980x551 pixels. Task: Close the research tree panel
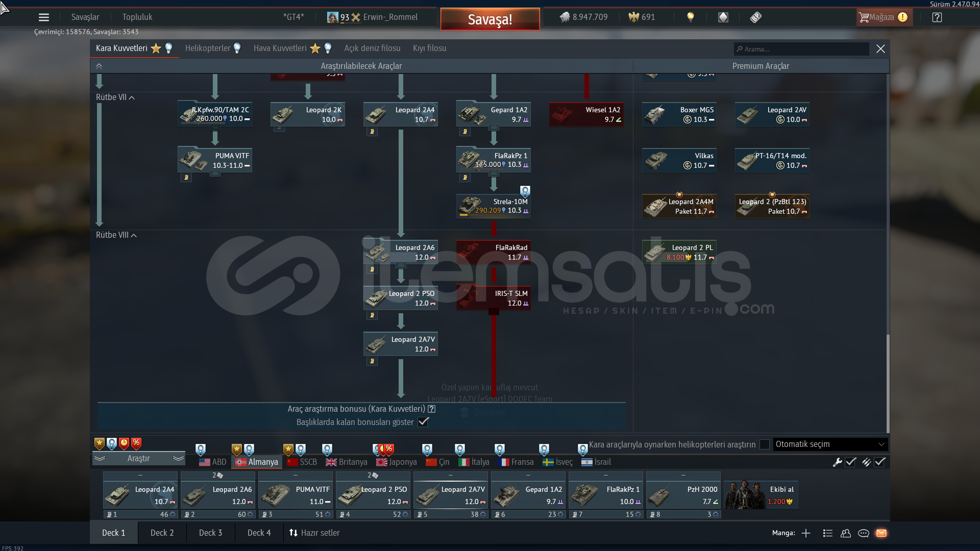[880, 49]
